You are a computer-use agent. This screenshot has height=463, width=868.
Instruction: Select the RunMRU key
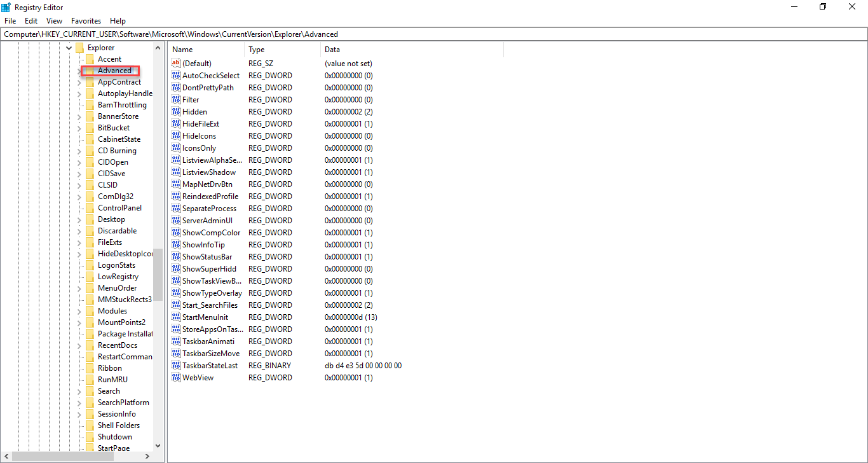[112, 380]
